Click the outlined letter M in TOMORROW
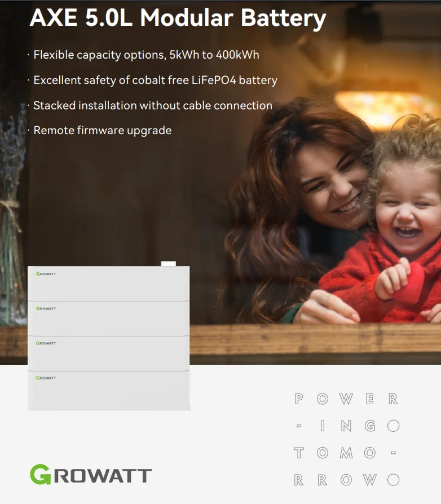441x504 pixels. 346,453
